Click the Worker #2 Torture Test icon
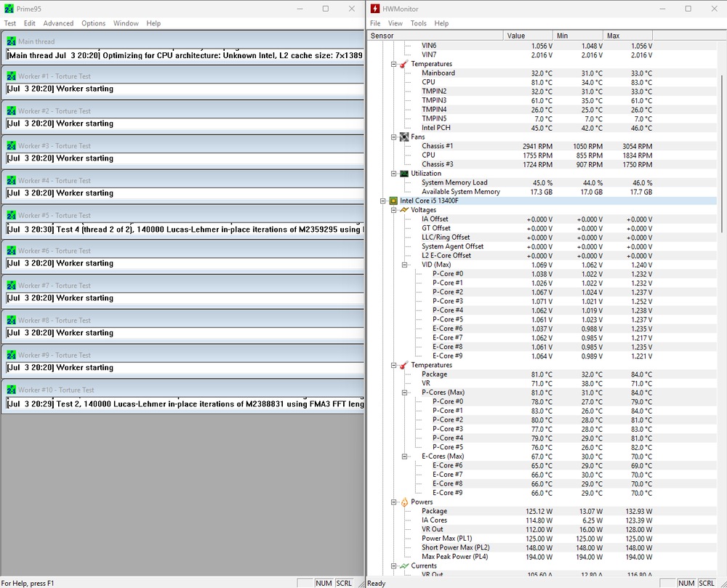 [11, 110]
